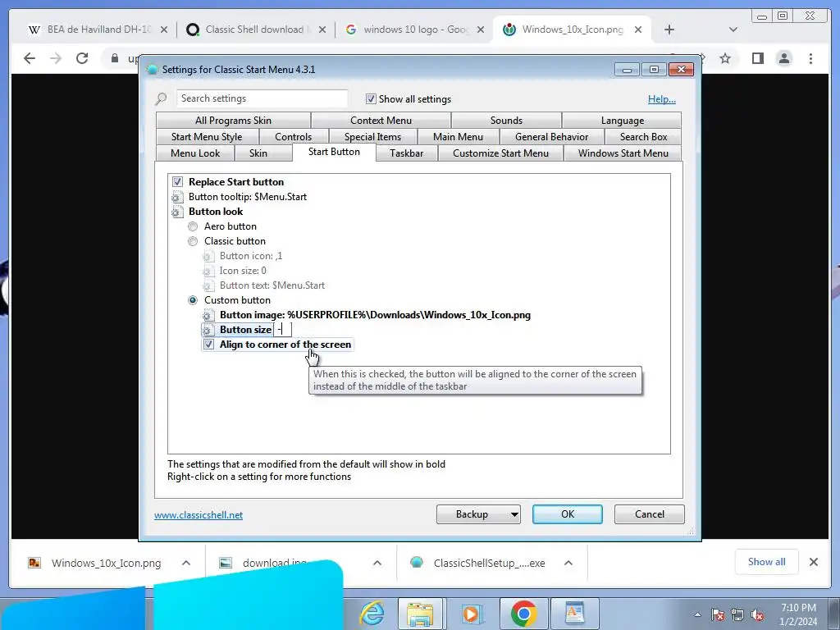The height and width of the screenshot is (630, 840).
Task: Show hidden tray icons arrow
Action: pos(697,614)
